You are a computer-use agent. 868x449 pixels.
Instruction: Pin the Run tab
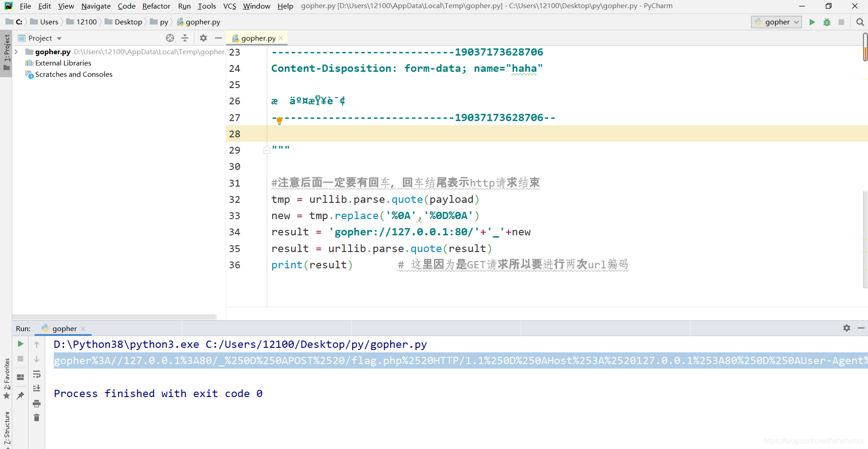click(20, 396)
